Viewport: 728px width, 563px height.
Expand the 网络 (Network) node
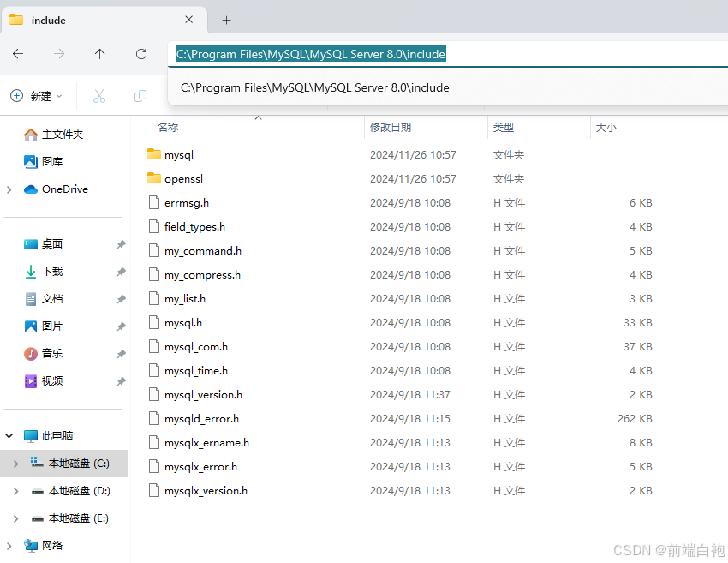tap(9, 546)
